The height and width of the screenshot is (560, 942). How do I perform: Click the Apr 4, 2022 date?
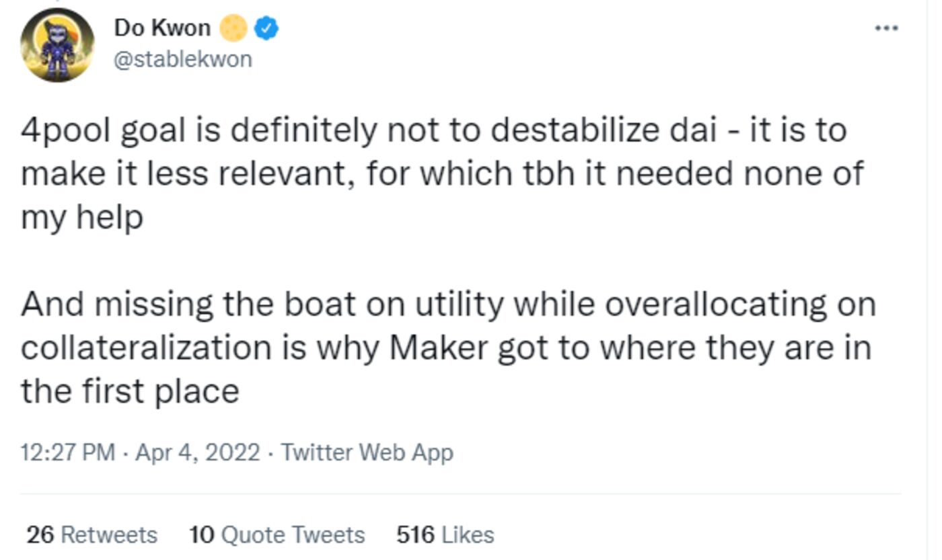click(198, 452)
